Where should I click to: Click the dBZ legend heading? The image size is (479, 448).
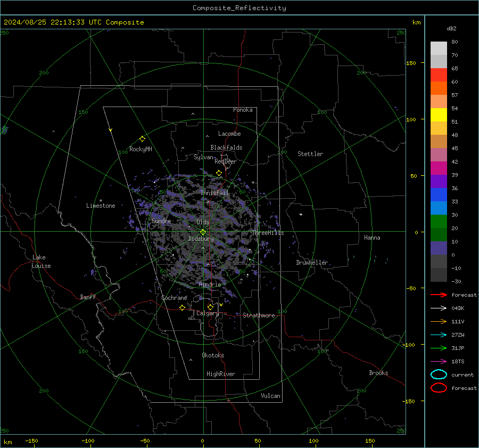[x=451, y=29]
